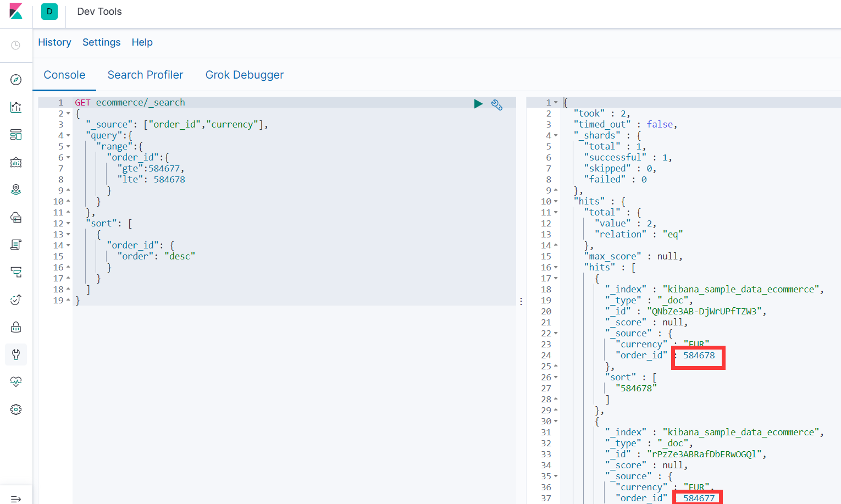Switch to Grok Debugger tab
Viewport: 841px width, 504px height.
click(x=245, y=75)
